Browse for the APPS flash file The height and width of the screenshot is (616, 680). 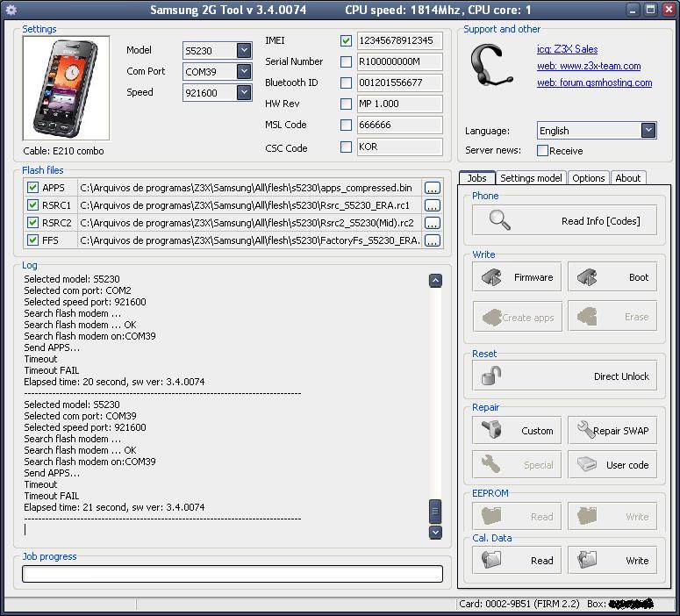(433, 188)
